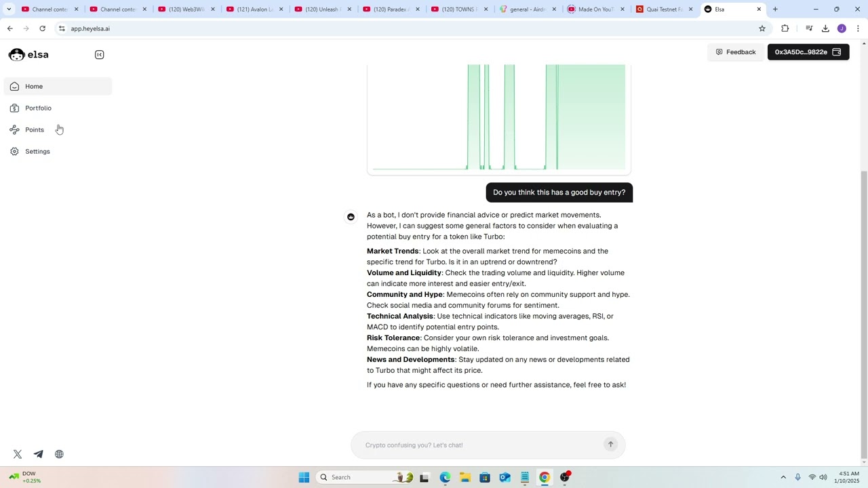Screen dimensions: 868x488
Task: Click the Feedback button
Action: [735, 52]
